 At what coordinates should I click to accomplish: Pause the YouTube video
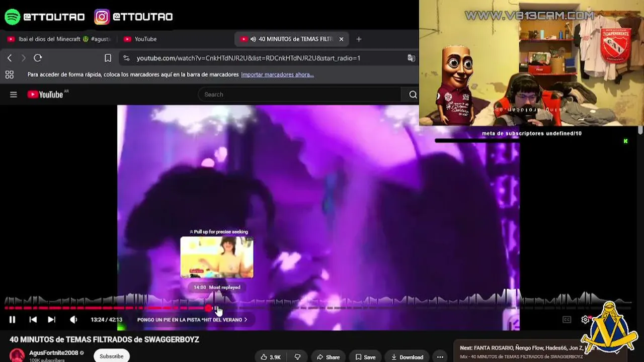pyautogui.click(x=12, y=319)
